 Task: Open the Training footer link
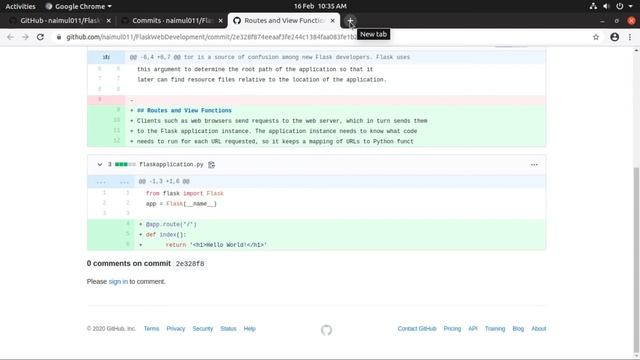point(495,329)
